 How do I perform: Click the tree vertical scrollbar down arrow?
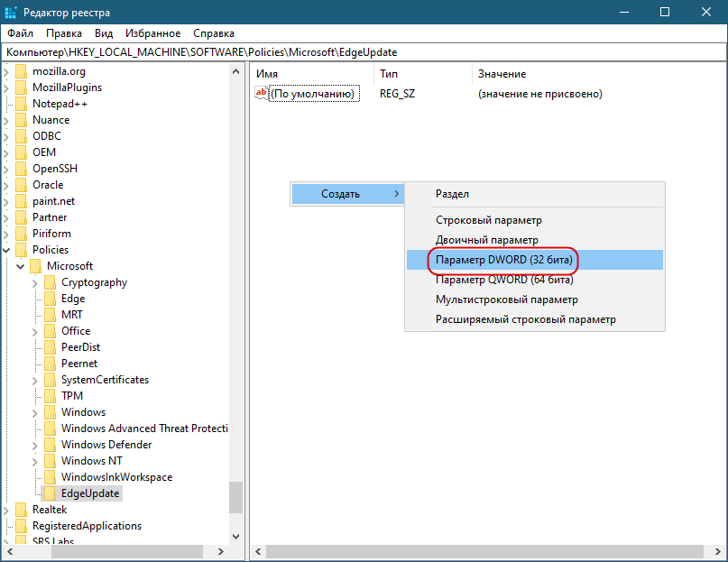[235, 537]
